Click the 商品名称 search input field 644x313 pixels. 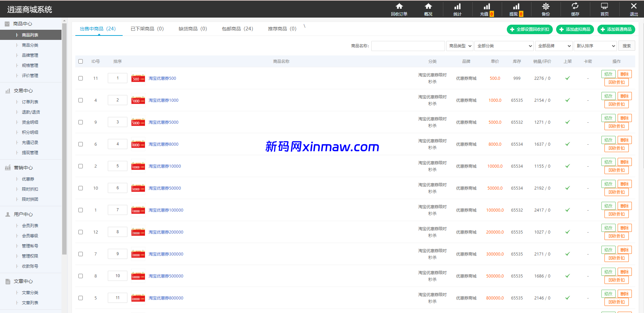(x=408, y=46)
